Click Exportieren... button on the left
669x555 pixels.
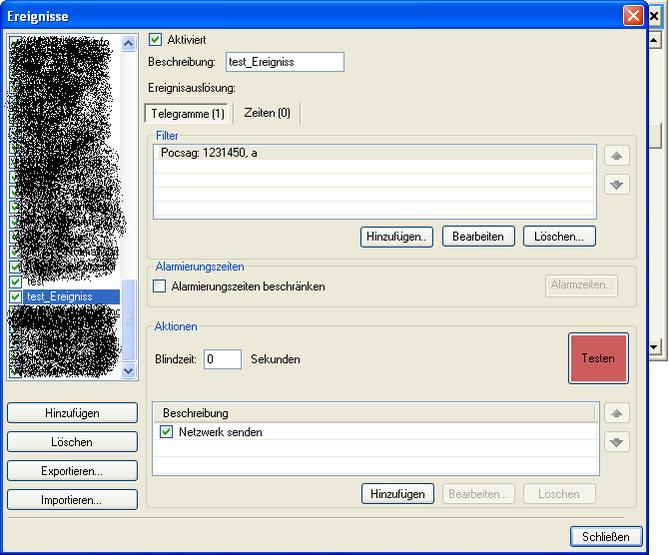[72, 470]
